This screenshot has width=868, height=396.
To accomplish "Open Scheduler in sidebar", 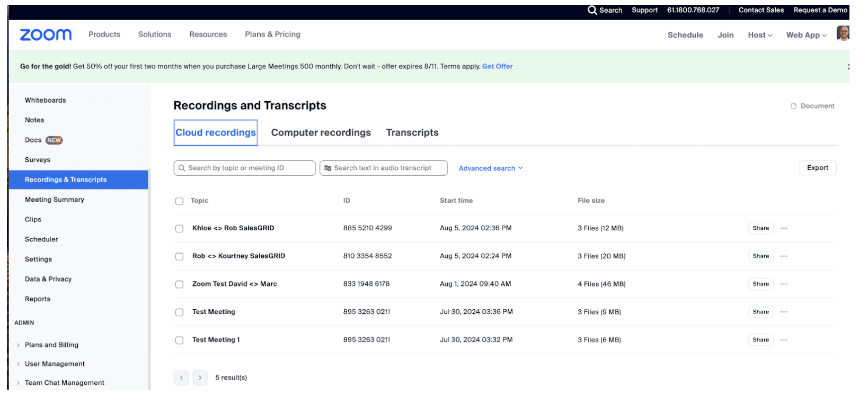I will tap(41, 239).
